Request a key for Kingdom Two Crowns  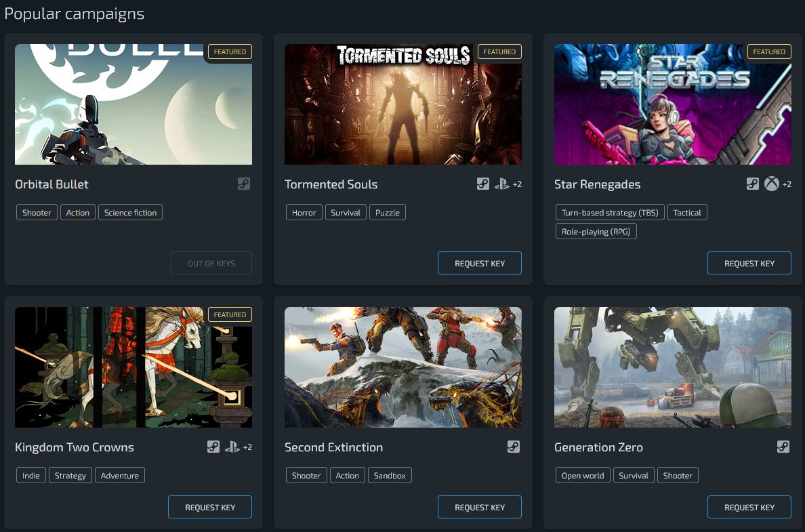(x=210, y=507)
